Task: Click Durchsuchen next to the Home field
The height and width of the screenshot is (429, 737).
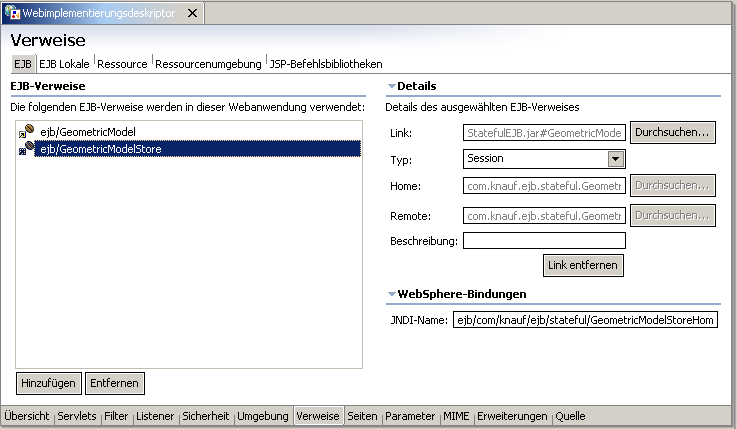Action: coord(672,186)
